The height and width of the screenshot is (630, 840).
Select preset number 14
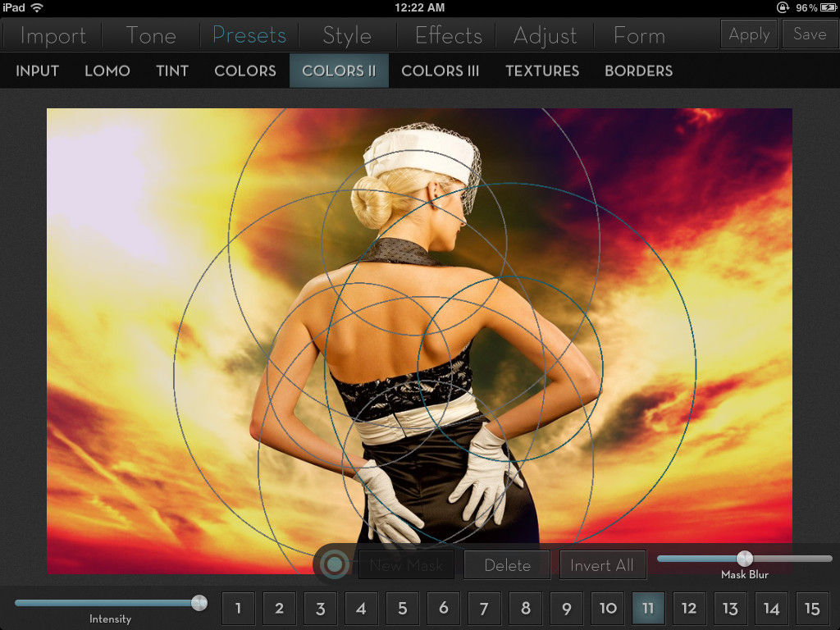[x=771, y=608]
